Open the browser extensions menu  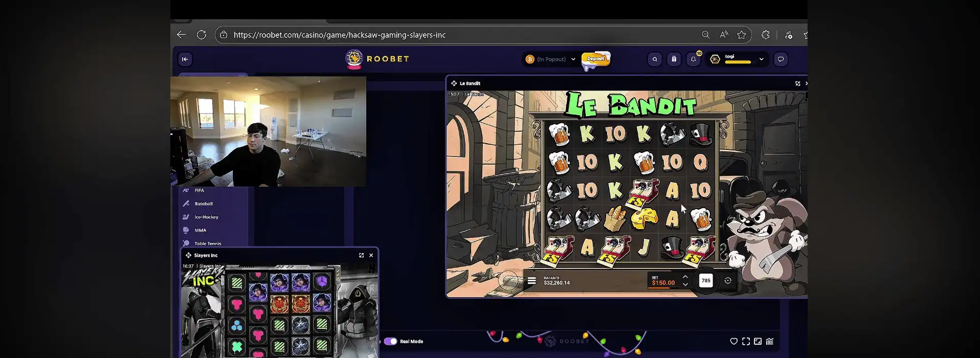(x=766, y=35)
